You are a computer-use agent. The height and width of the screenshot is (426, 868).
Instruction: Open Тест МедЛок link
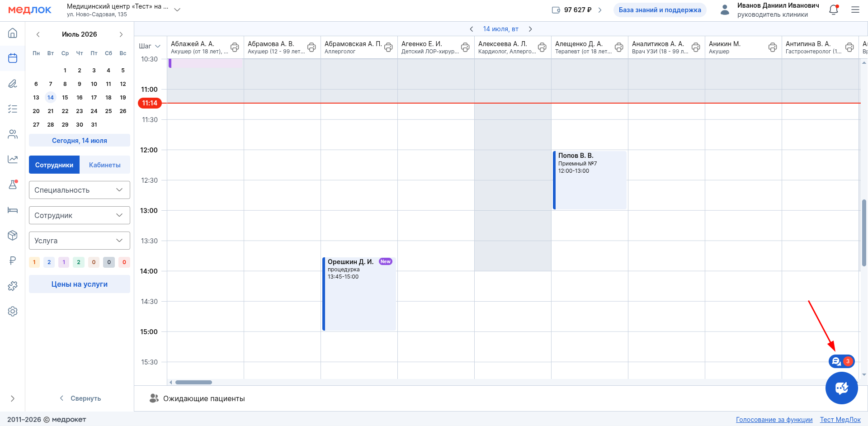(x=840, y=420)
